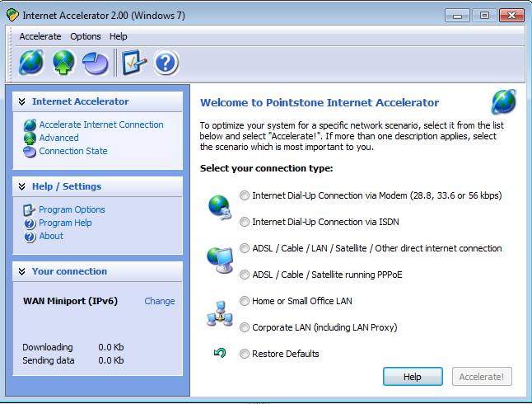Click the Help / Settings heading text
The height and width of the screenshot is (404, 532).
(67, 186)
